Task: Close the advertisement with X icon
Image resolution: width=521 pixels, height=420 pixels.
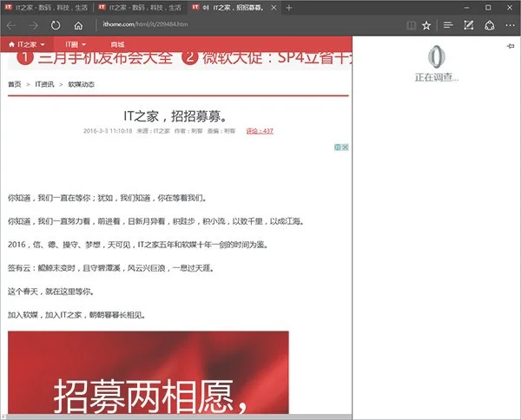Action: pyautogui.click(x=346, y=147)
